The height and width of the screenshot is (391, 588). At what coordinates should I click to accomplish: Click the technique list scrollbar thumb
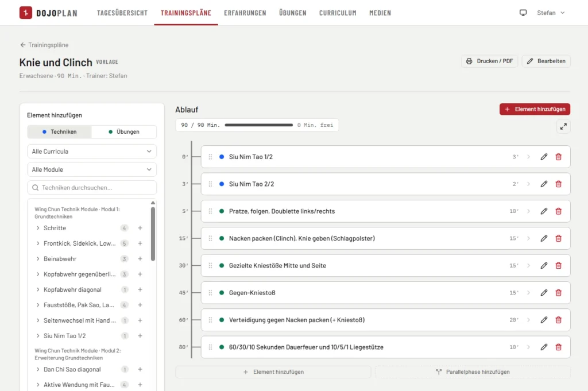click(153, 234)
